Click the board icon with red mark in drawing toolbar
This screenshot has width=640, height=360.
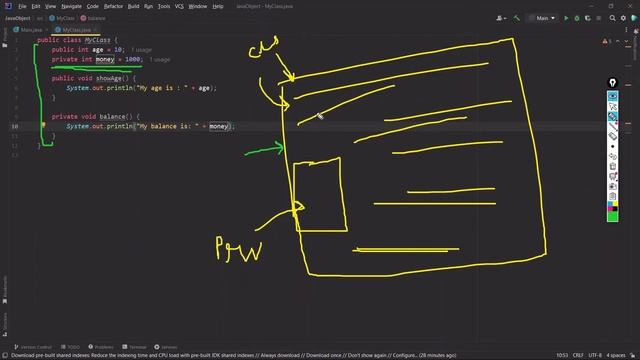point(613,176)
